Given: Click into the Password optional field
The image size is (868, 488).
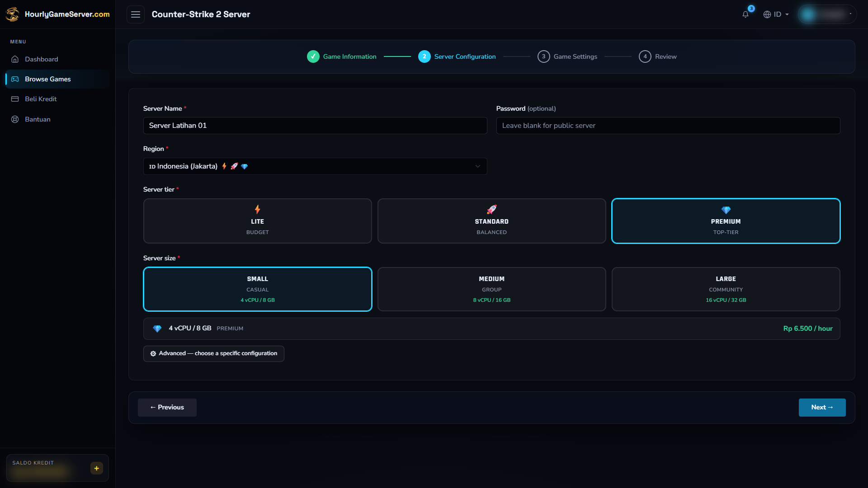Looking at the screenshot, I should [x=668, y=126].
